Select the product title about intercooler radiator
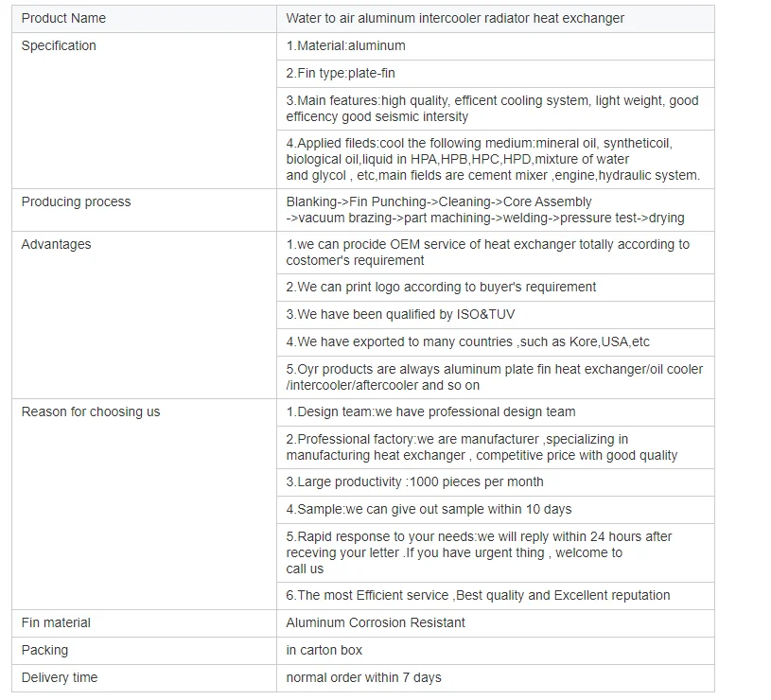The image size is (771, 700). pos(455,18)
